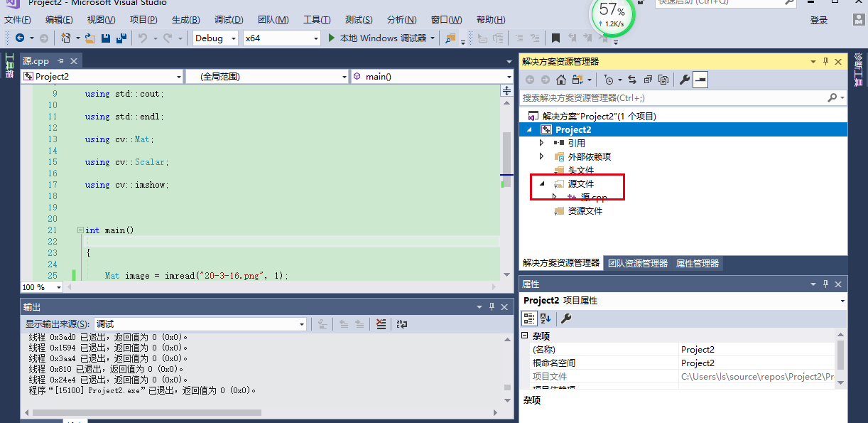Sort properties alphabetically with the A-Z icon
Viewport: 868px width, 423px height.
pyautogui.click(x=546, y=318)
